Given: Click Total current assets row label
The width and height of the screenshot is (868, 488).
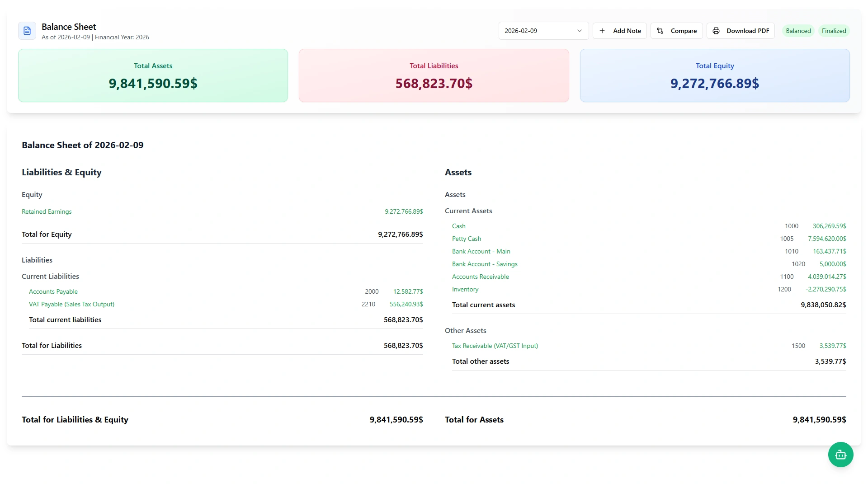Looking at the screenshot, I should [483, 305].
